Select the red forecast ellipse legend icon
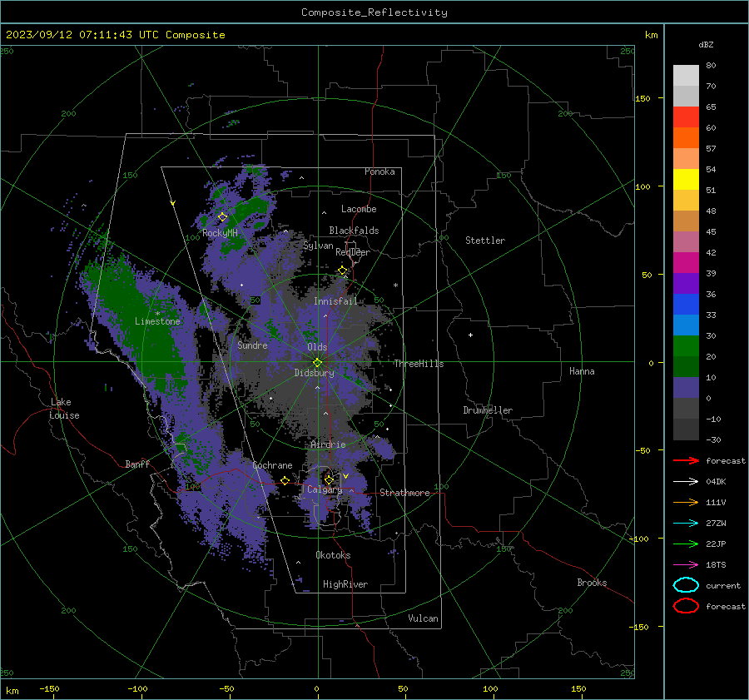This screenshot has width=749, height=700. point(686,606)
